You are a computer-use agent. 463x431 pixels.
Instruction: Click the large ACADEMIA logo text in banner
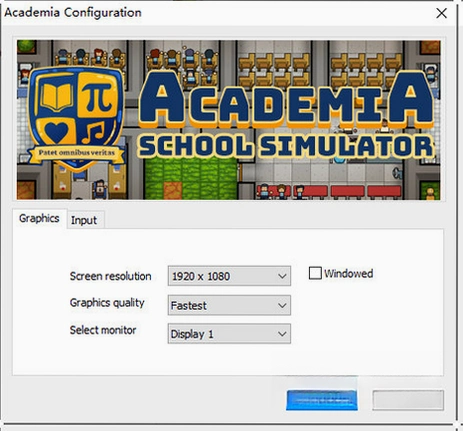click(287, 100)
